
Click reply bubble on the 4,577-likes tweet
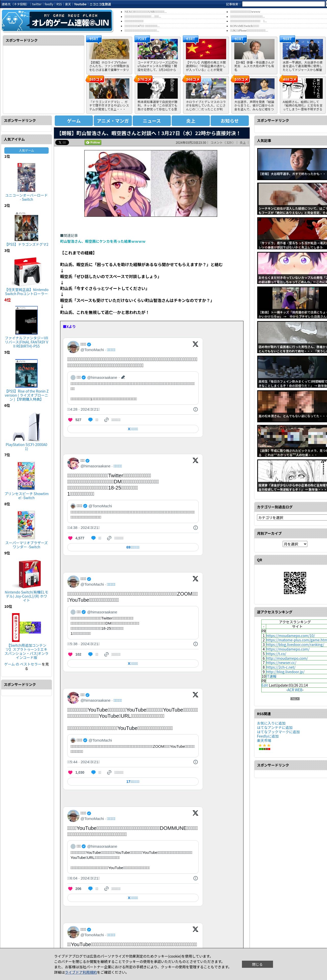(x=93, y=538)
